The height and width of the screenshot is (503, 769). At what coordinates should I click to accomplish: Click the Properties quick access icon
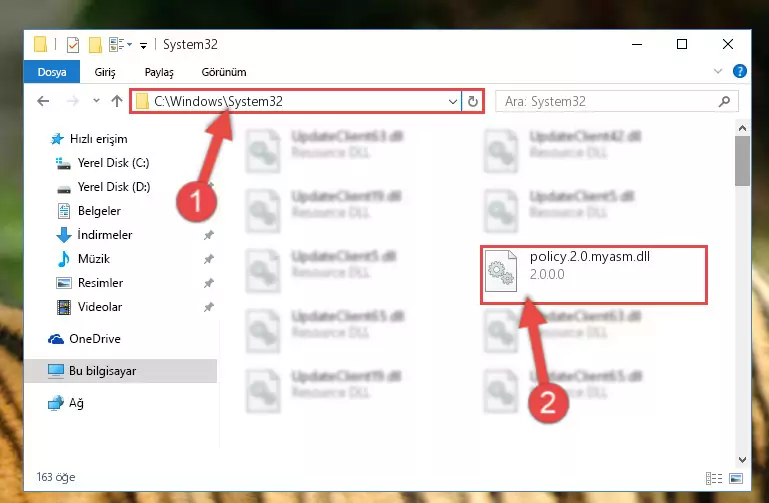[x=73, y=45]
